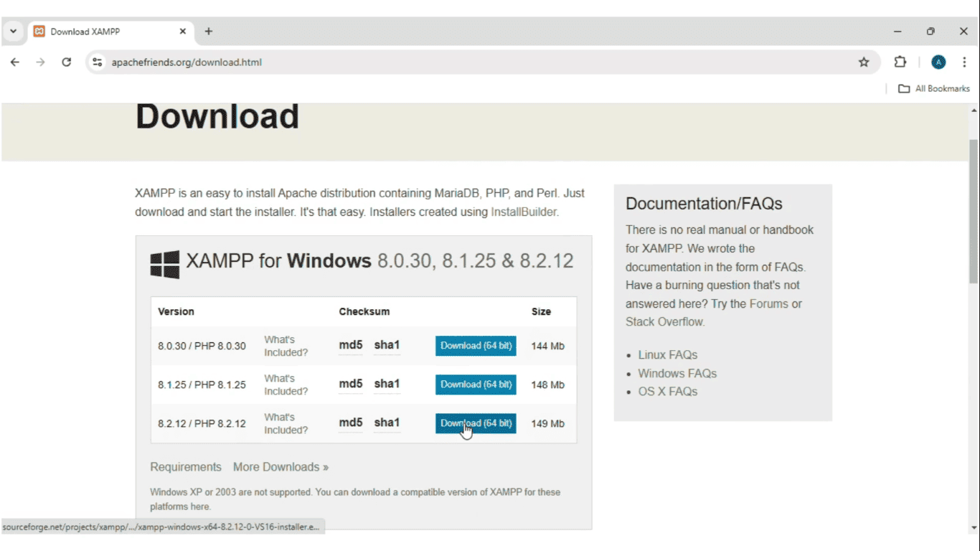Viewport: 980px width, 551px height.
Task: Show md5 checksum for 8.1.25
Action: tap(351, 385)
